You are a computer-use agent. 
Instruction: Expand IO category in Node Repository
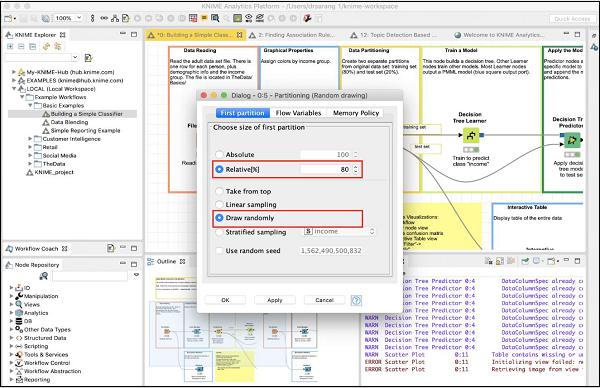[x=11, y=288]
